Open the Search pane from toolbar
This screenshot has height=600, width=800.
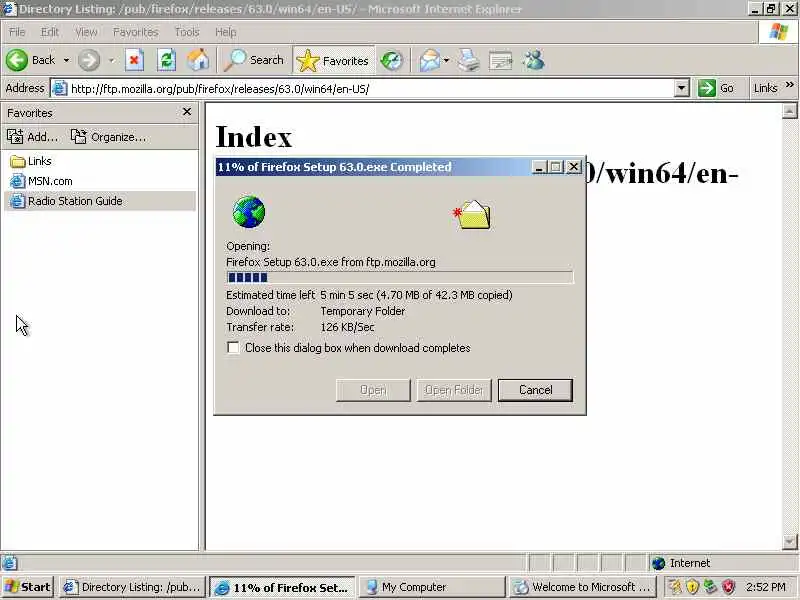pos(254,60)
